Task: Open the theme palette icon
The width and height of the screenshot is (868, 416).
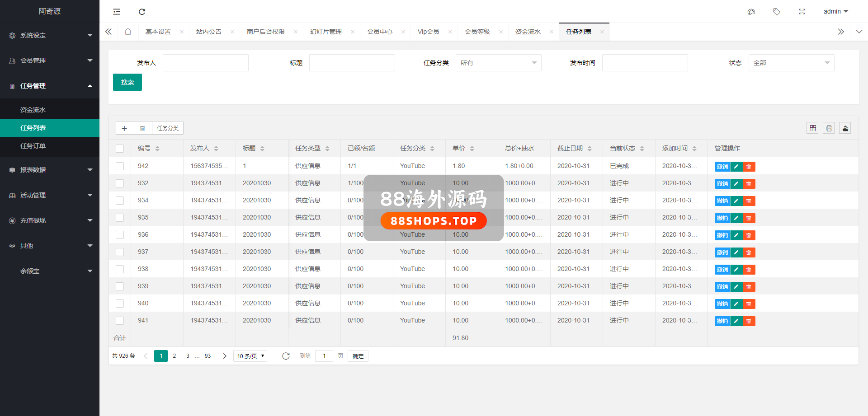Action: point(751,12)
